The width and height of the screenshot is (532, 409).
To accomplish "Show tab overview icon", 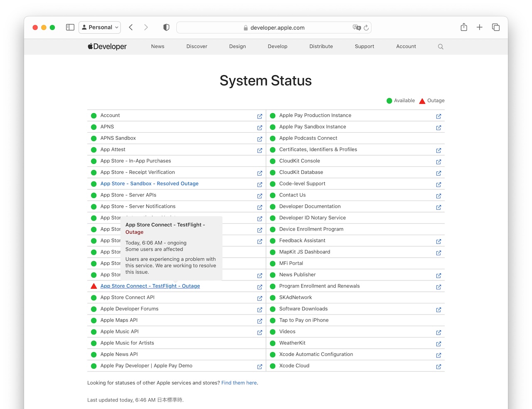I will [x=496, y=27].
